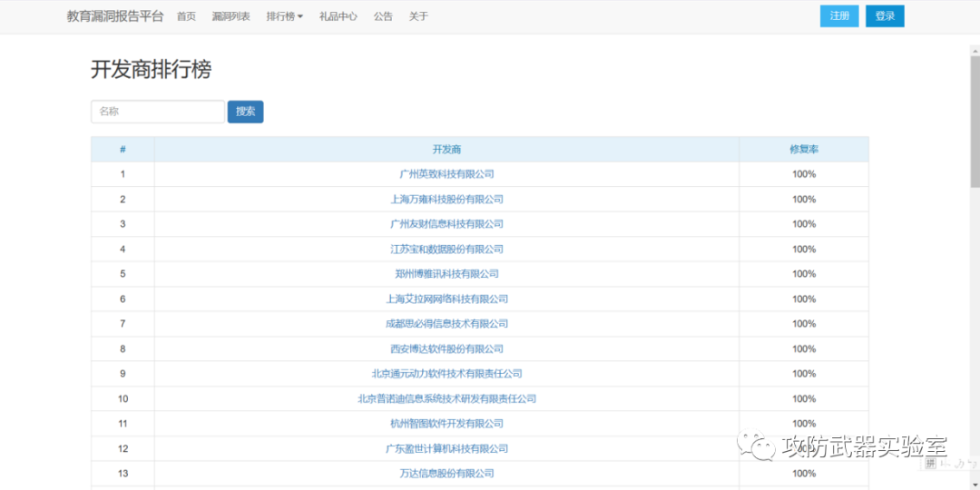Click the 搜索 button

[x=246, y=112]
